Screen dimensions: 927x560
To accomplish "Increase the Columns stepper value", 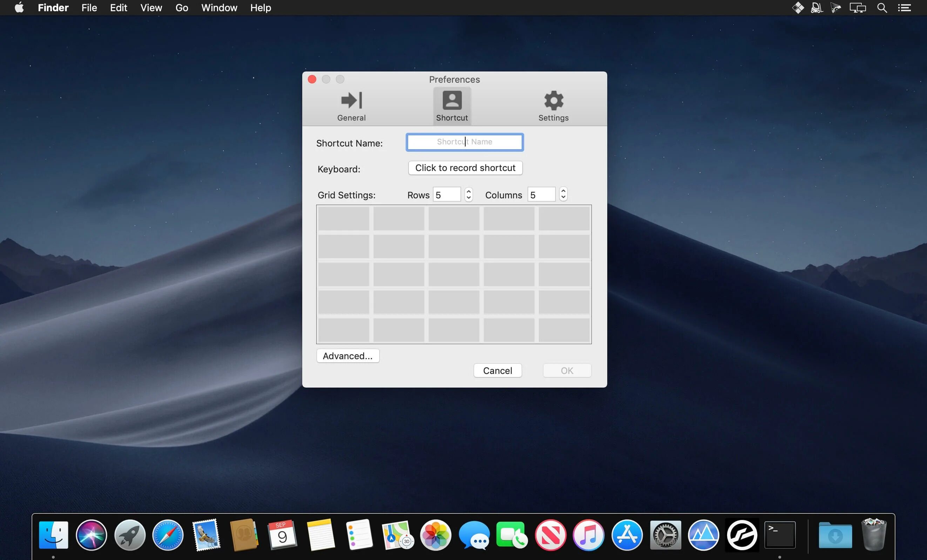I will click(x=563, y=191).
